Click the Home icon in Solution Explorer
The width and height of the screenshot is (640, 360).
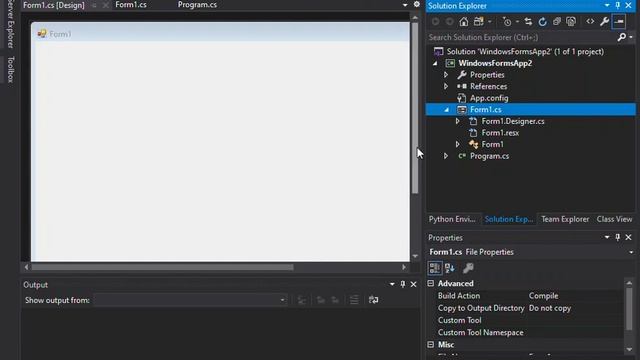pos(464,22)
